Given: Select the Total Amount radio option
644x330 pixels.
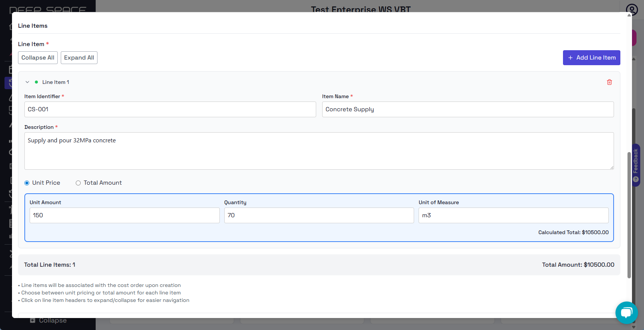Looking at the screenshot, I should click(x=78, y=183).
